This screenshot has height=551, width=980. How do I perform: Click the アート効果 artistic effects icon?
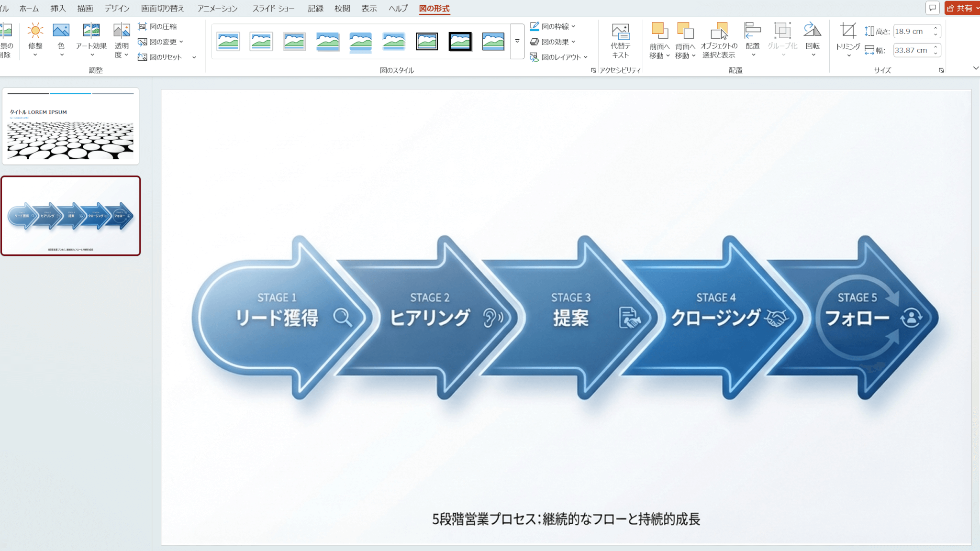coord(91,31)
